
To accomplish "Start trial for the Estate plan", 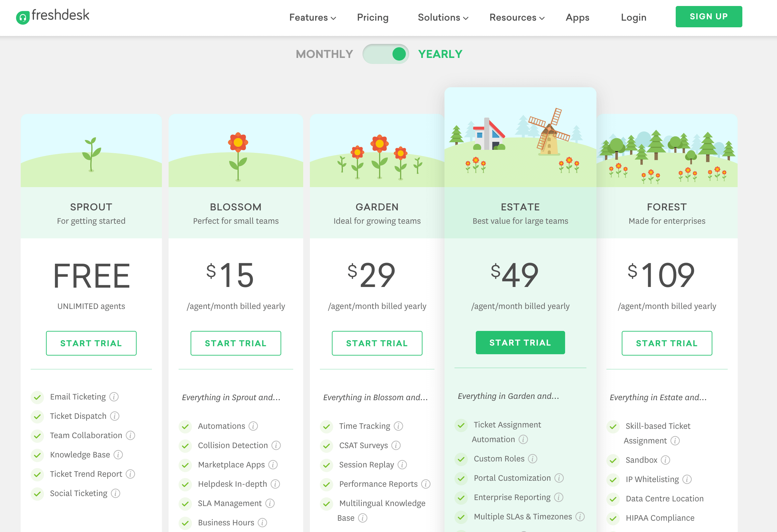I will (x=520, y=343).
